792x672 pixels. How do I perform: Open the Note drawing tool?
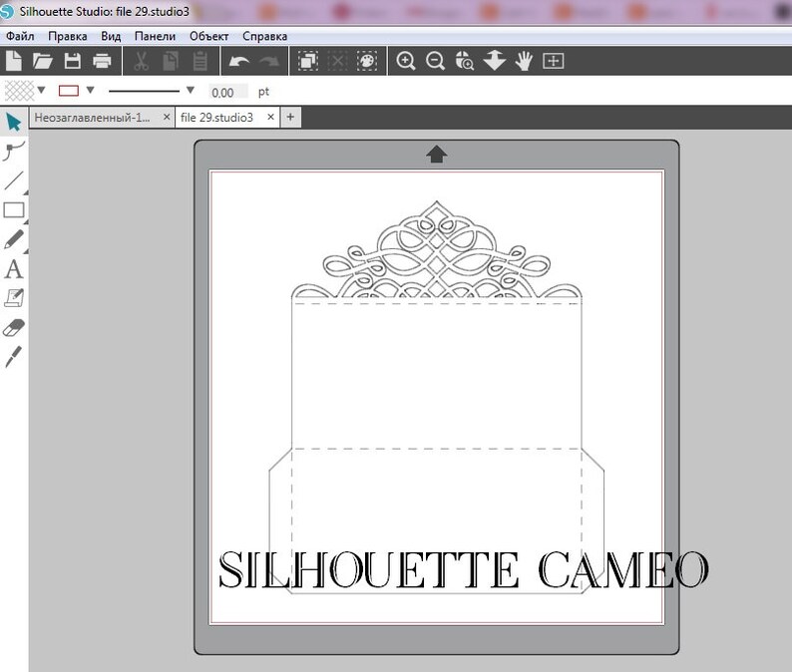coord(14,298)
